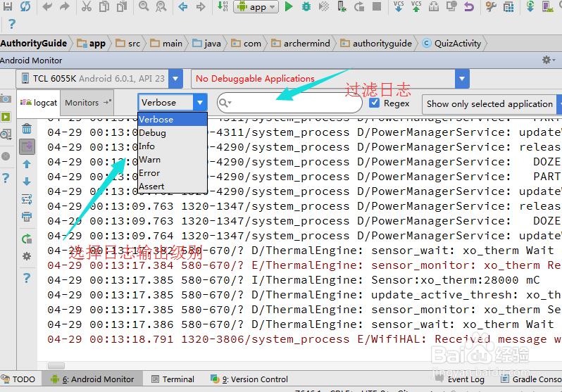The image size is (562, 392).
Task: Select Debug in the log level list
Action: click(173, 133)
